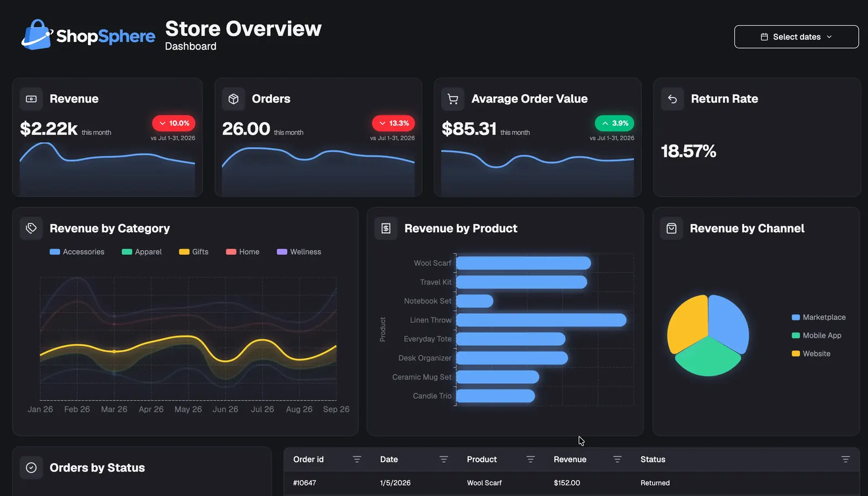
Task: Click the Average Order Value cart icon
Action: [x=453, y=99]
